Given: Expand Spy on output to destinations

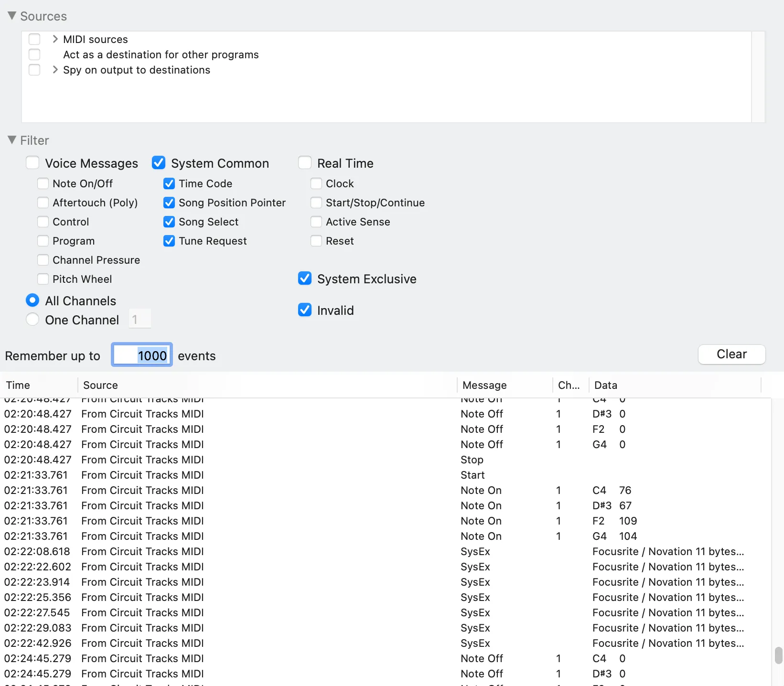Looking at the screenshot, I should click(55, 70).
